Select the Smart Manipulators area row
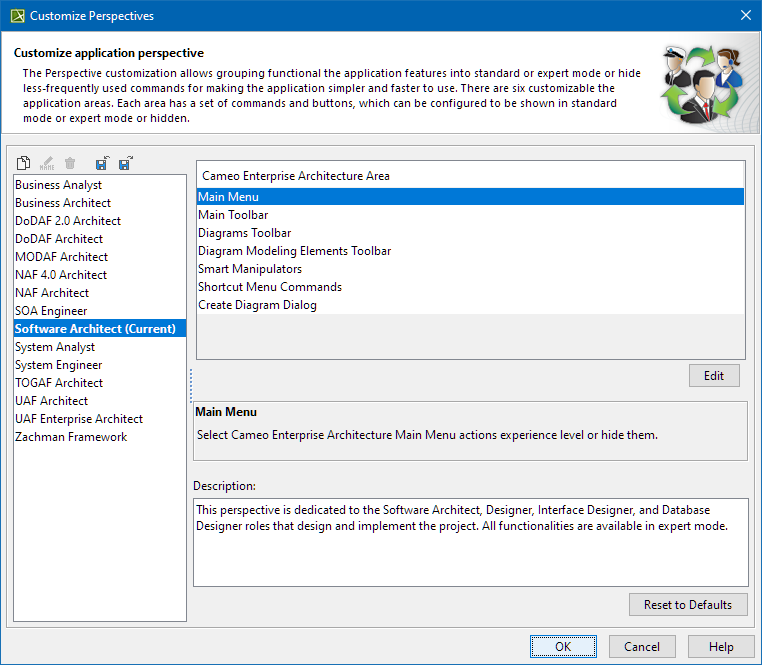The width and height of the screenshot is (762, 665). tap(470, 268)
